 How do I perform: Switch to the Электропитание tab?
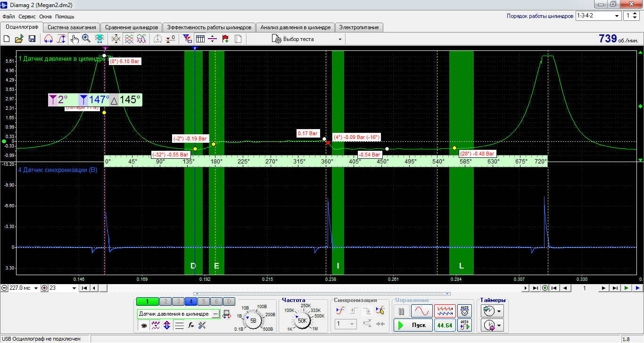pyautogui.click(x=359, y=27)
